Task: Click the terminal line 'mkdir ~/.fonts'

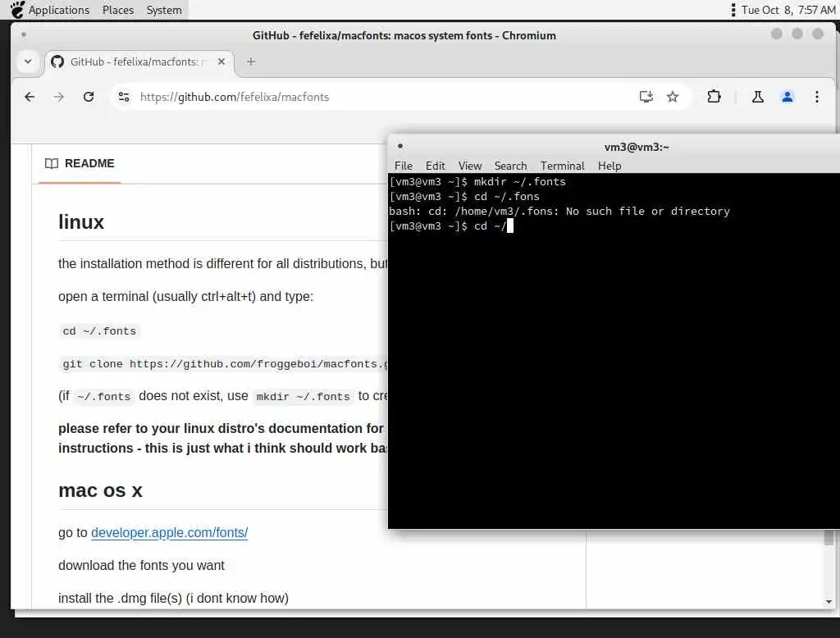Action: (478, 181)
